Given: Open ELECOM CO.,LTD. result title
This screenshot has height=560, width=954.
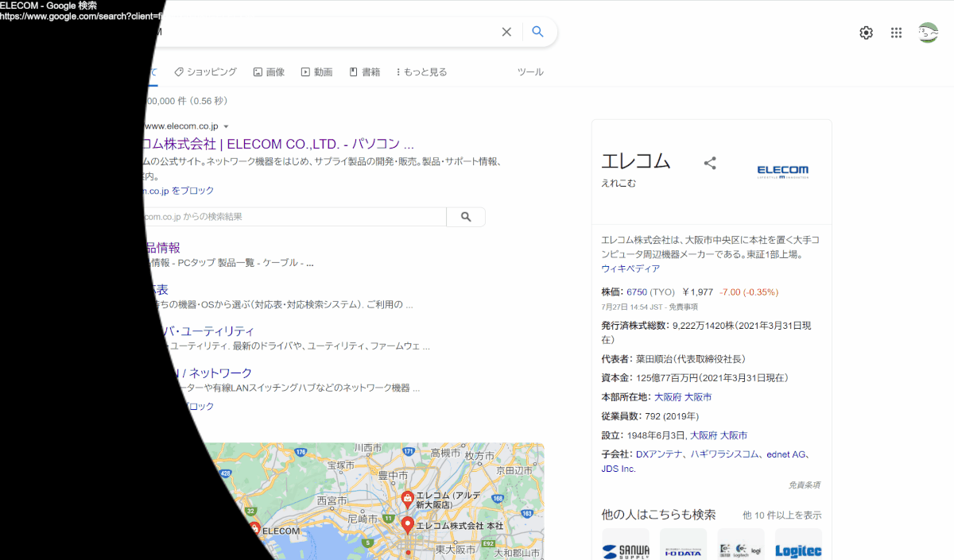Looking at the screenshot, I should pyautogui.click(x=277, y=145).
